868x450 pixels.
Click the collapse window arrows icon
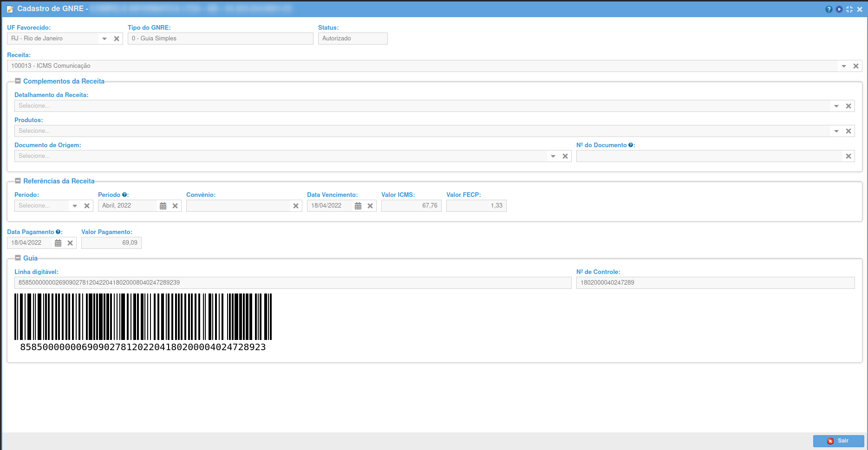click(x=849, y=9)
